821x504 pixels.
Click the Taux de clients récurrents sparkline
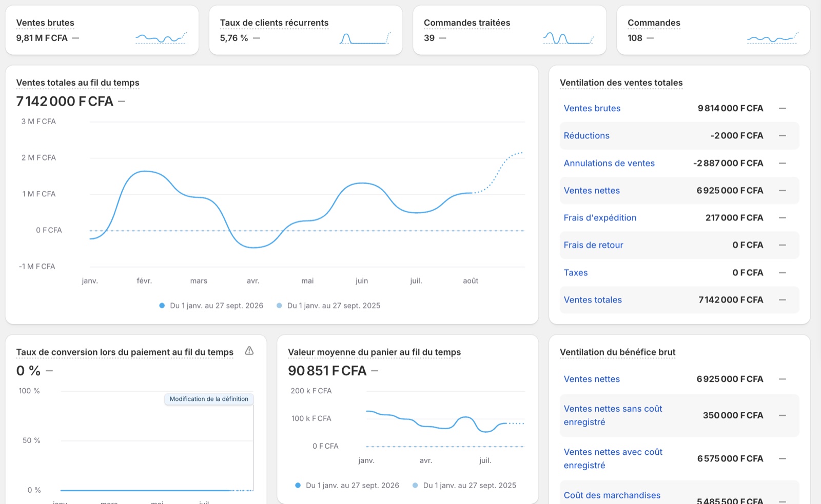pyautogui.click(x=365, y=38)
